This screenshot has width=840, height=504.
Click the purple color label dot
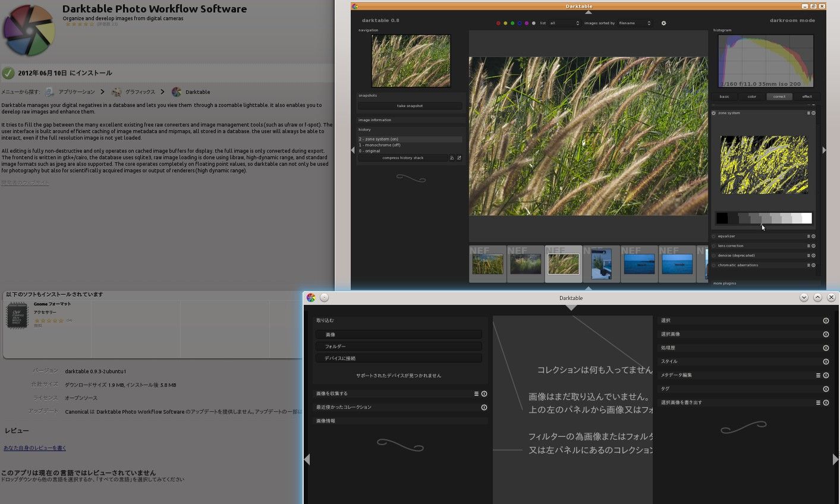coord(527,23)
